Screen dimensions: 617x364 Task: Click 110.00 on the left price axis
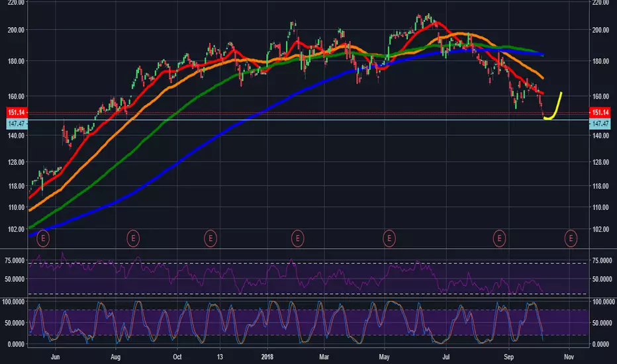coord(16,207)
